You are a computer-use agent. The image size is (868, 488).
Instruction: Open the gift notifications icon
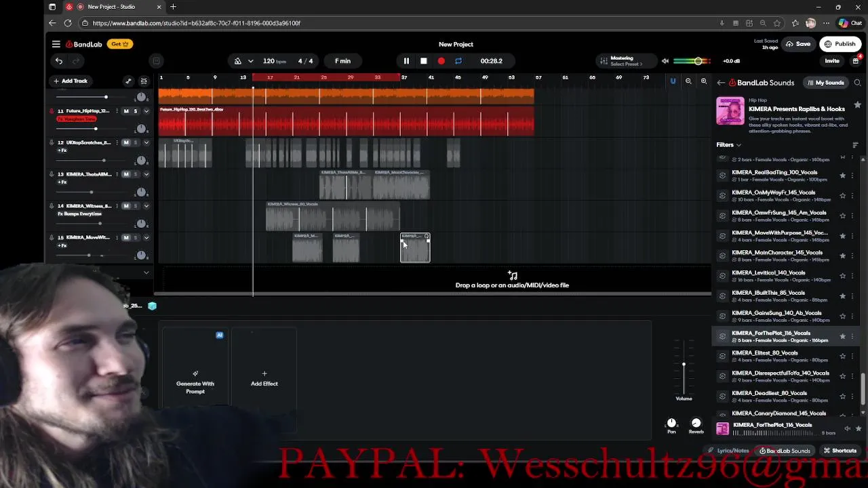[x=856, y=61]
